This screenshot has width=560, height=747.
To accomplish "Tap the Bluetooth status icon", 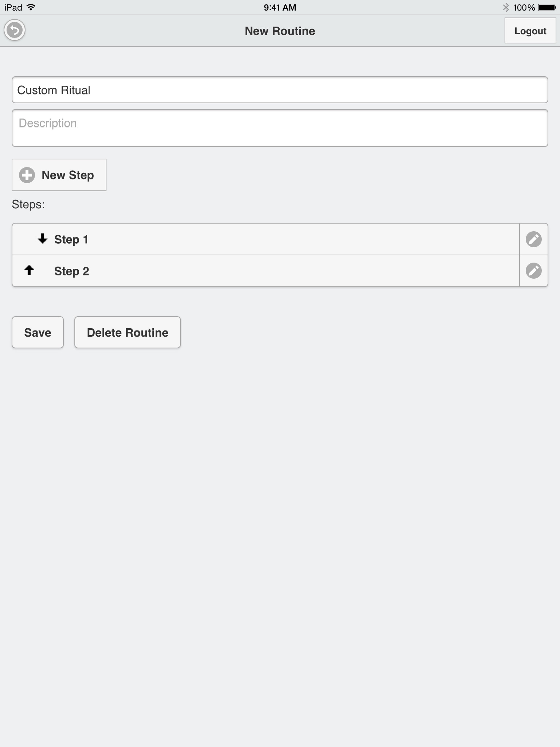I will [x=506, y=7].
